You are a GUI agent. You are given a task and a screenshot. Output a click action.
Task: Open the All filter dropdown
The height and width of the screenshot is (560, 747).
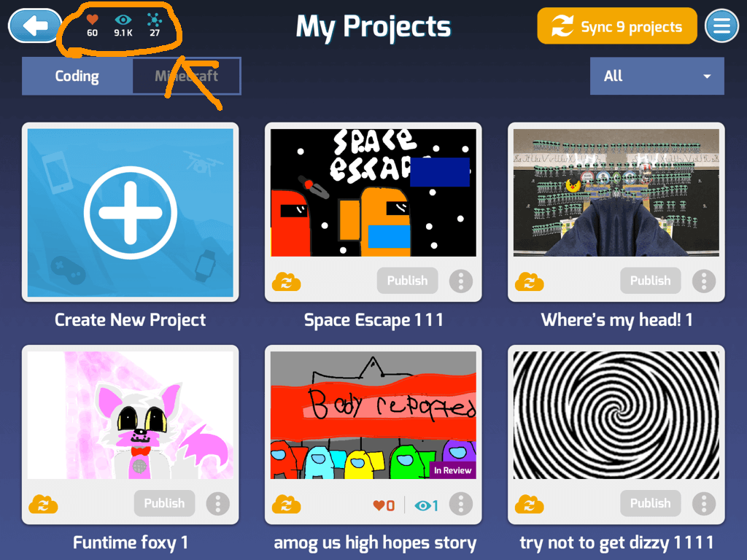click(657, 76)
